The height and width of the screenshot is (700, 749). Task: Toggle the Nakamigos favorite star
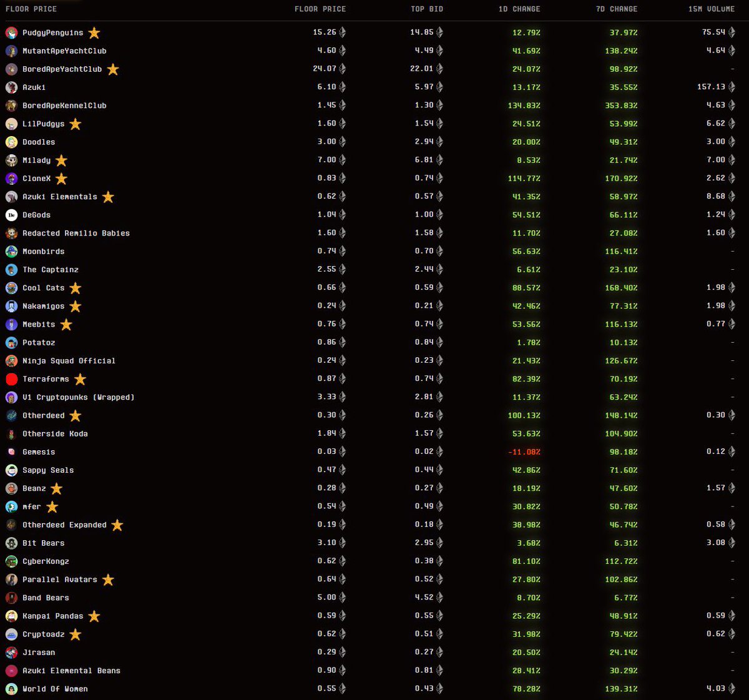tap(76, 306)
